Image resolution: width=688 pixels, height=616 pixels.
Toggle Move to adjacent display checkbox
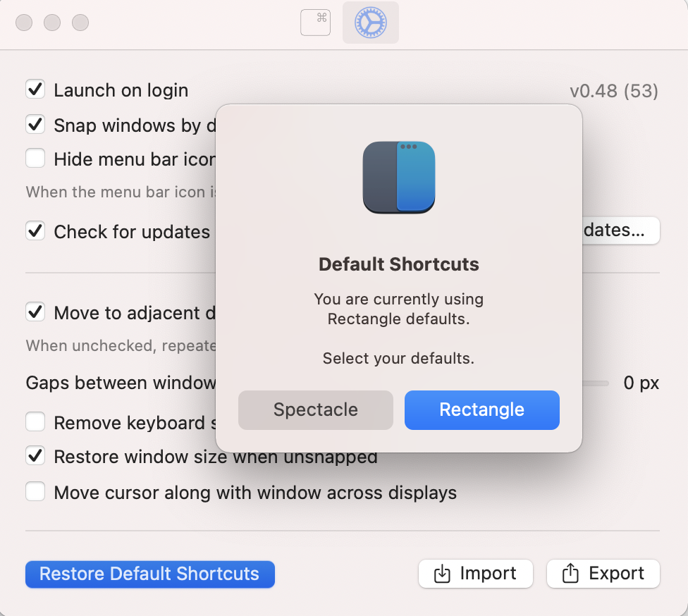pos(35,312)
